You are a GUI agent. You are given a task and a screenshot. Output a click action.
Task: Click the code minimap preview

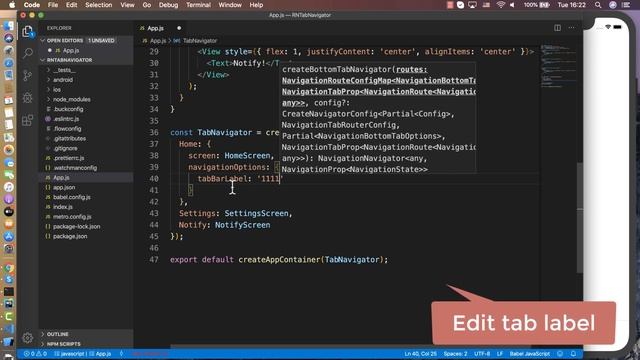(x=558, y=65)
